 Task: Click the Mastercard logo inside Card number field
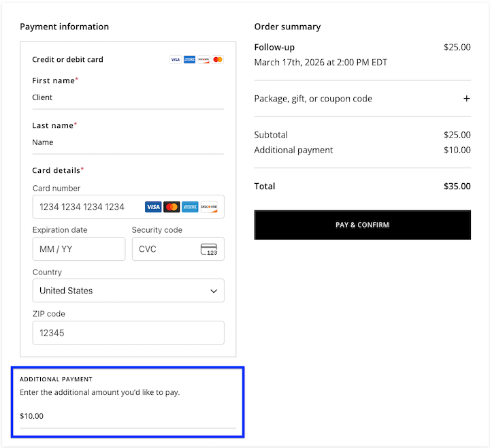point(171,207)
